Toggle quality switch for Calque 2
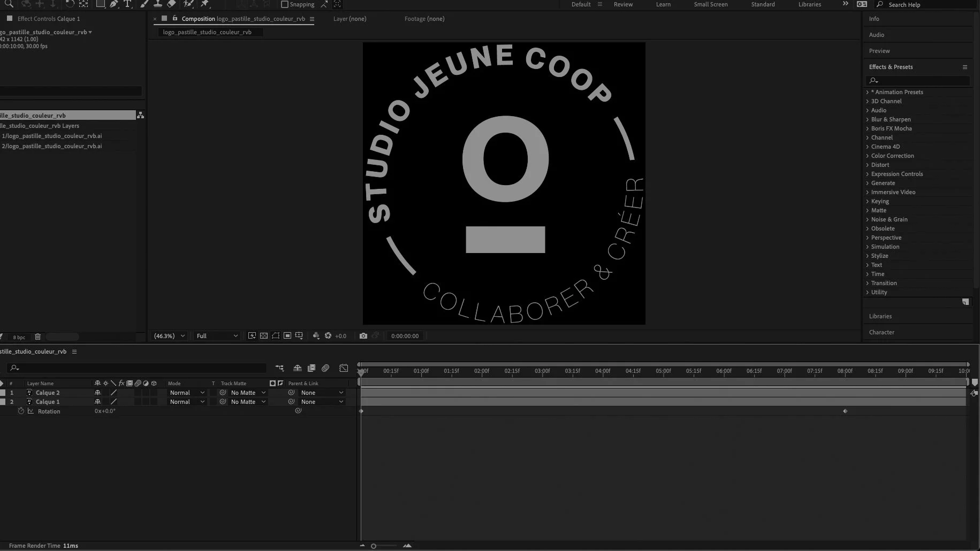This screenshot has width=980, height=551. 113,393
